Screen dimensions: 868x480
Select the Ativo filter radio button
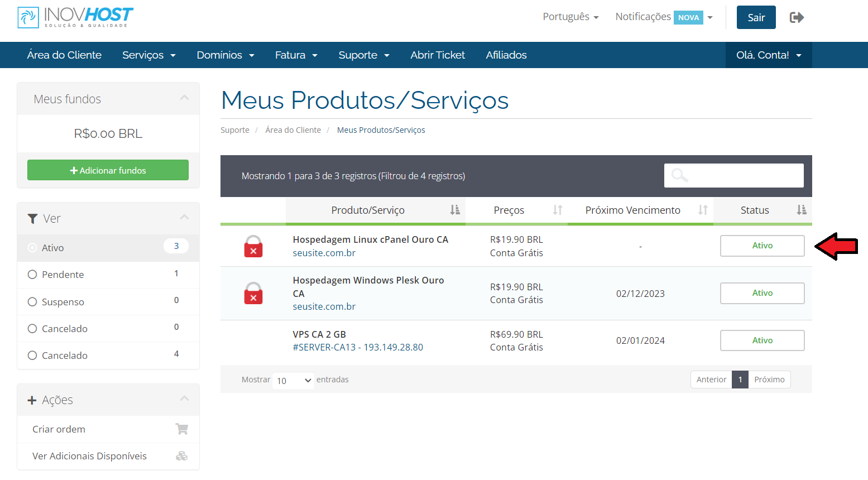(x=32, y=248)
